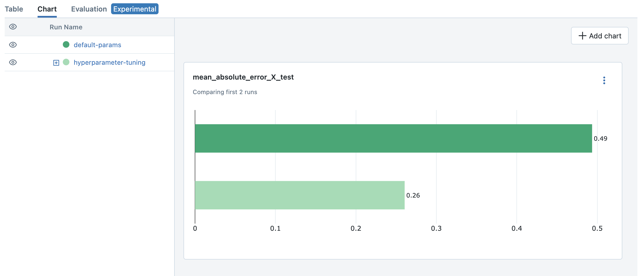This screenshot has width=644, height=276.
Task: Open the hyperparameter-tuning run link
Action: 109,62
